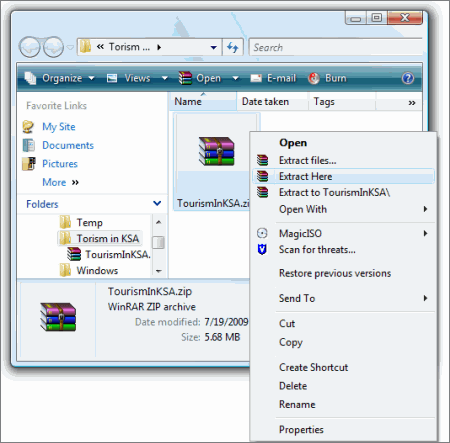
Task: Click the Forward navigation arrow button
Action: (53, 47)
